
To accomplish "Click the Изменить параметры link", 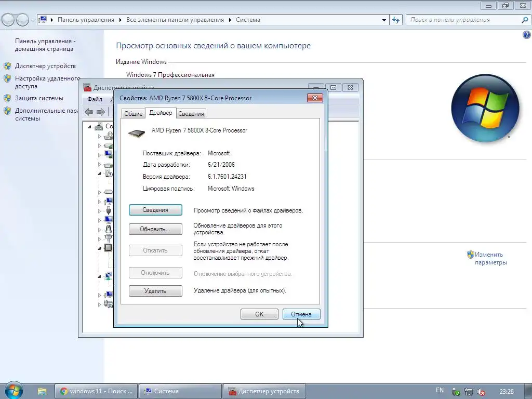I will click(490, 258).
